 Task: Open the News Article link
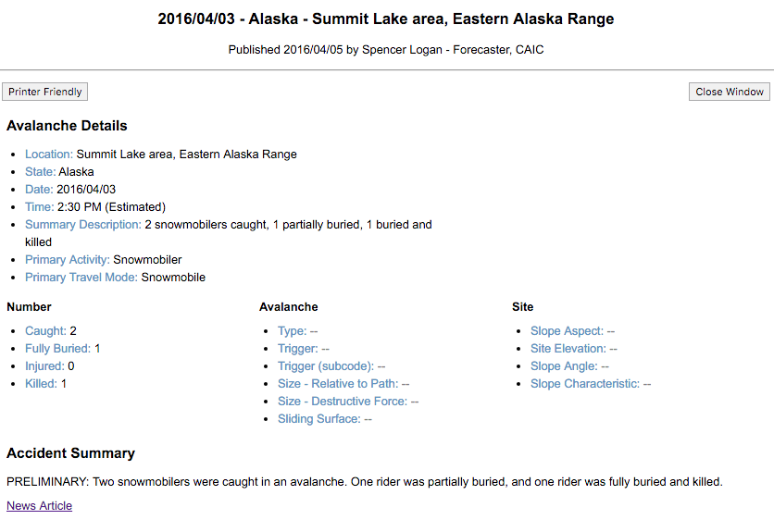[39, 506]
